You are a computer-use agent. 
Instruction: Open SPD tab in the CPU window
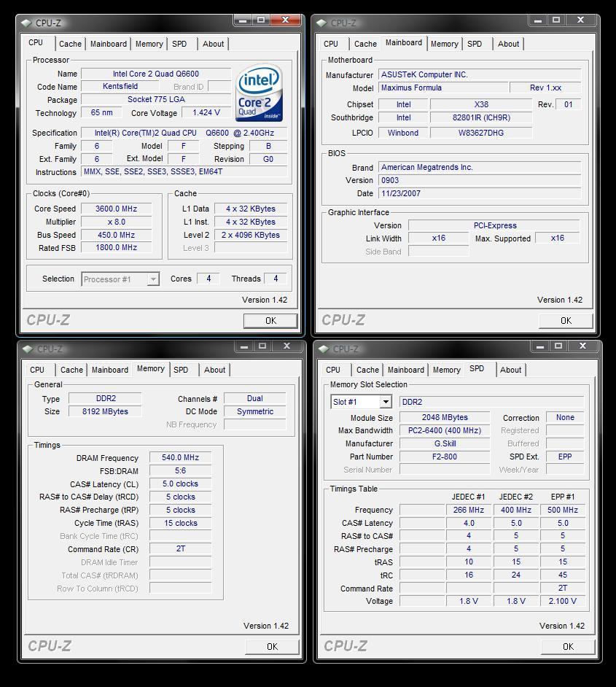(x=179, y=44)
